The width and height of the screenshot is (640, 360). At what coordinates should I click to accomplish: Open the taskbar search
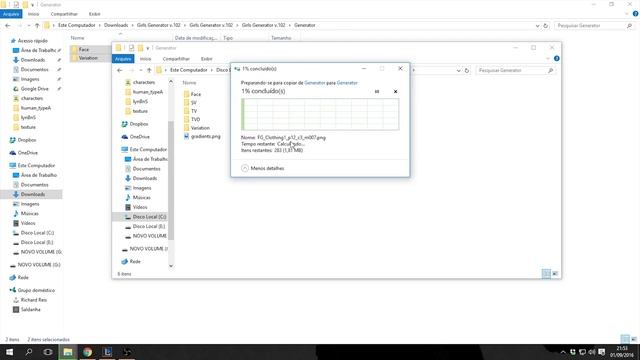[x=29, y=352]
